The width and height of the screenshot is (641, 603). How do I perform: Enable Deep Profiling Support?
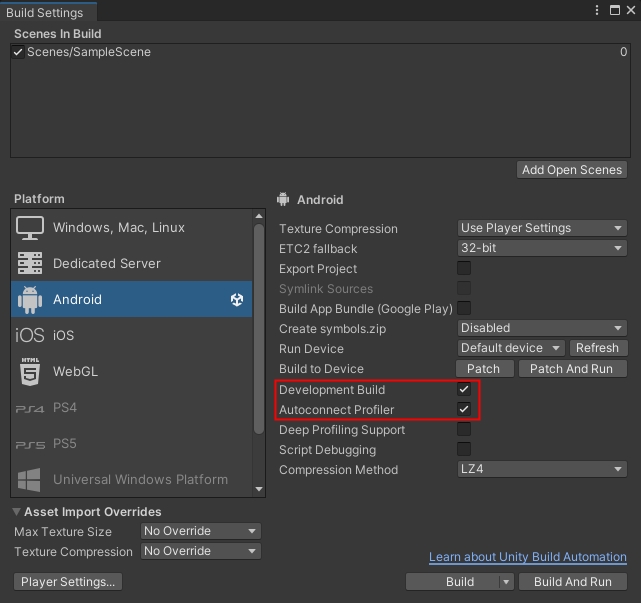pos(464,430)
